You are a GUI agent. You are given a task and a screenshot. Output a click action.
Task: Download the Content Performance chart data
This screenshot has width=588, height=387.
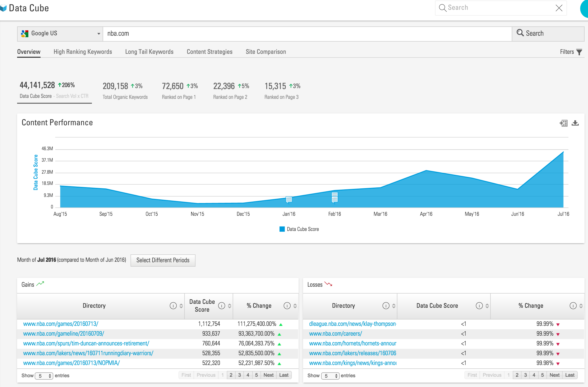click(575, 123)
